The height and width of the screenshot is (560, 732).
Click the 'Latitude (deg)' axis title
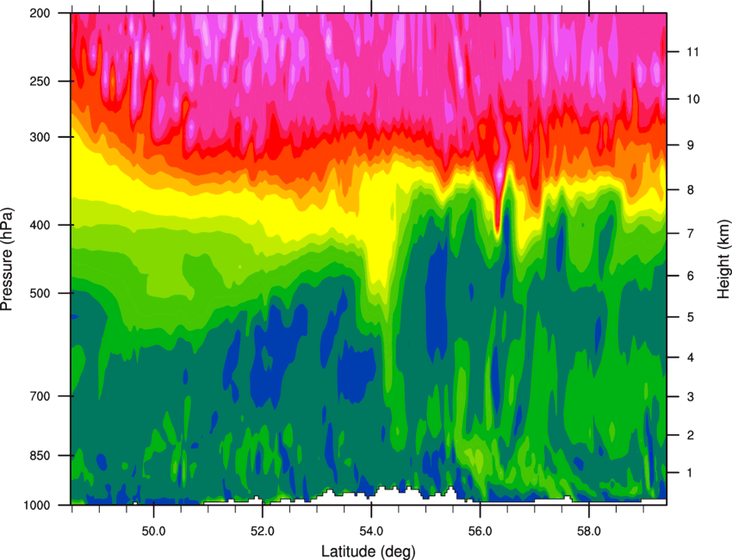point(368,551)
